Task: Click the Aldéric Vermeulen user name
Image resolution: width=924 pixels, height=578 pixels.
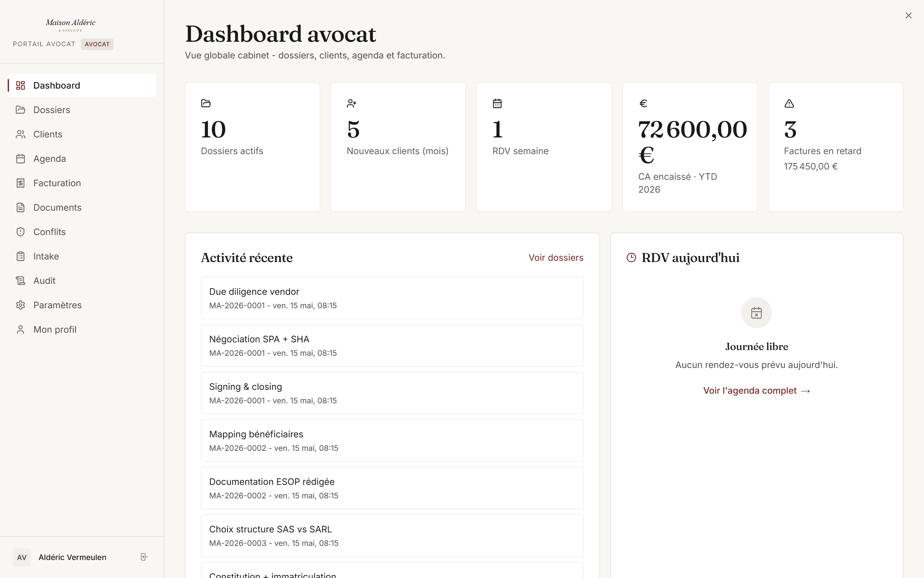Action: [x=73, y=557]
